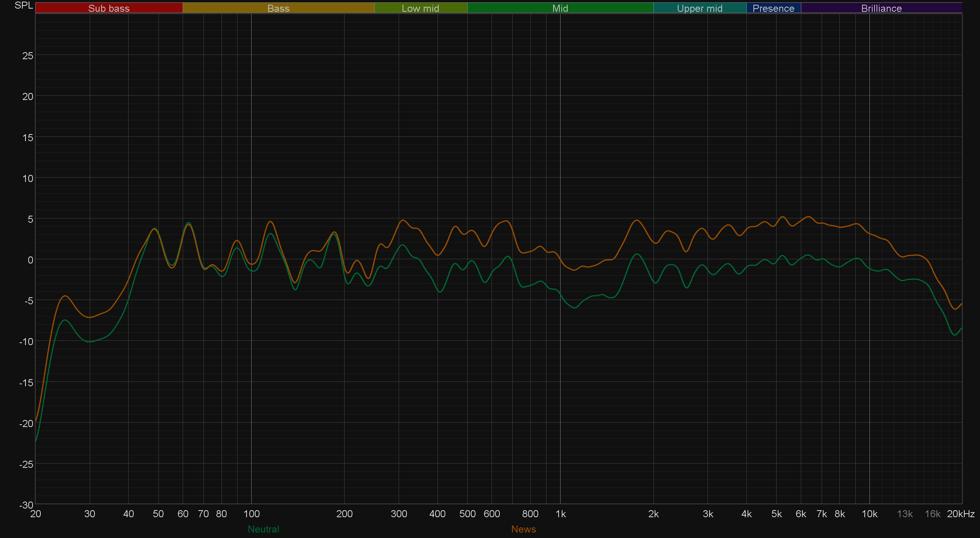The width and height of the screenshot is (980, 538).
Task: Click the Brilliance band header
Action: (x=881, y=8)
